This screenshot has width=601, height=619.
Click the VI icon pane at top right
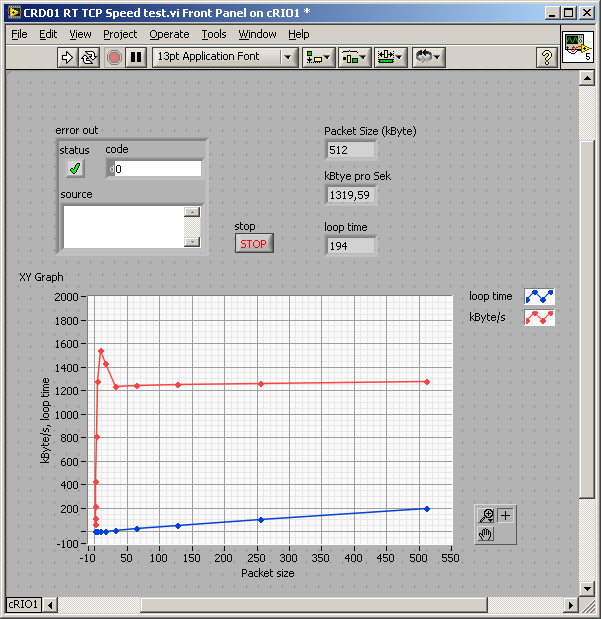click(x=577, y=46)
